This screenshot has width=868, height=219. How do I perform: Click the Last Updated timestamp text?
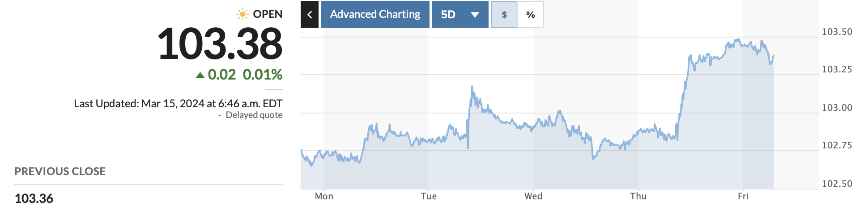click(178, 104)
